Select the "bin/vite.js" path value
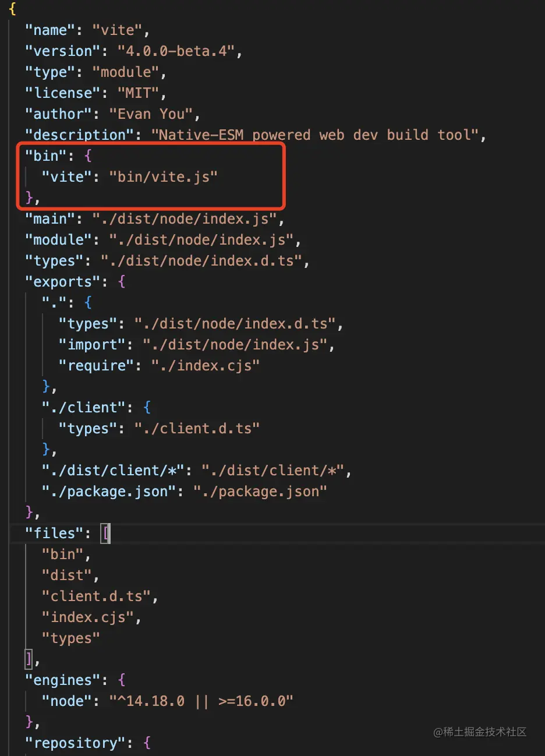 tap(164, 177)
